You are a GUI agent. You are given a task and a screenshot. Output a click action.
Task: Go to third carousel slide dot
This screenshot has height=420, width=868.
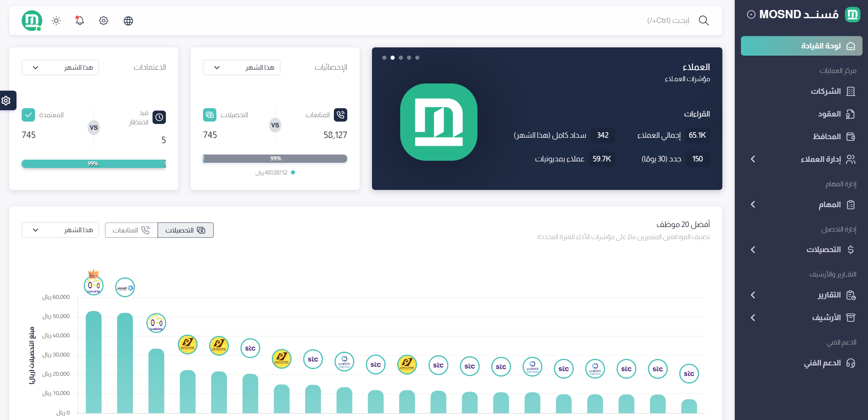coord(401,58)
